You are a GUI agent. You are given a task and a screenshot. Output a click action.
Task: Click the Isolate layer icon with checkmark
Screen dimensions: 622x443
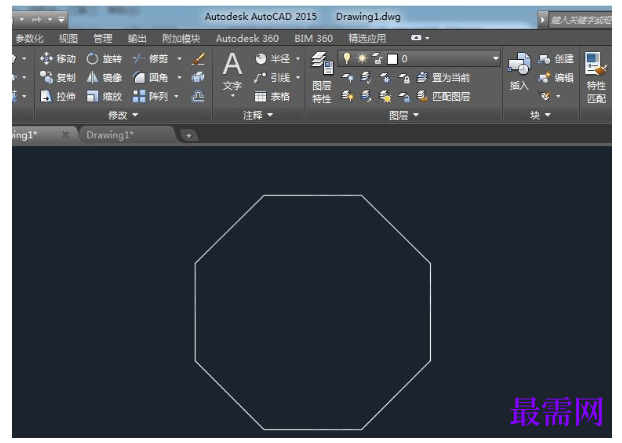click(366, 77)
